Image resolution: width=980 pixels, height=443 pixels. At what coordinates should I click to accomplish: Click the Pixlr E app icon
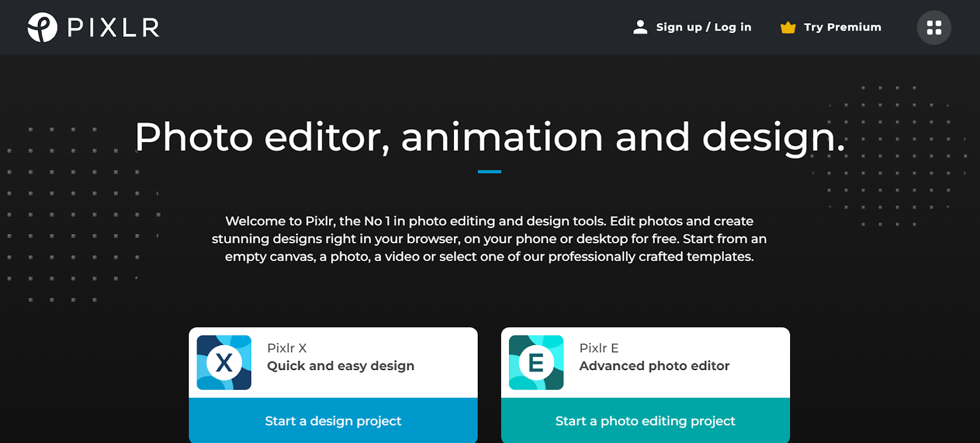pos(537,363)
